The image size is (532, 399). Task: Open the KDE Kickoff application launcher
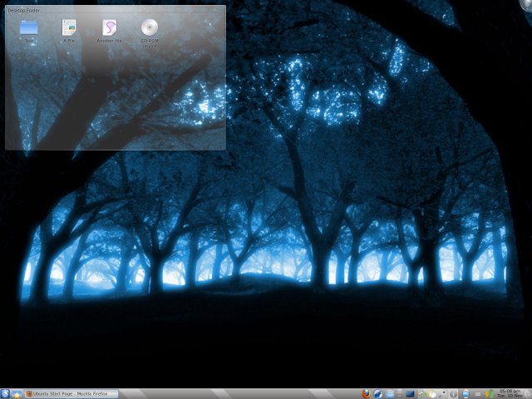click(x=5, y=394)
